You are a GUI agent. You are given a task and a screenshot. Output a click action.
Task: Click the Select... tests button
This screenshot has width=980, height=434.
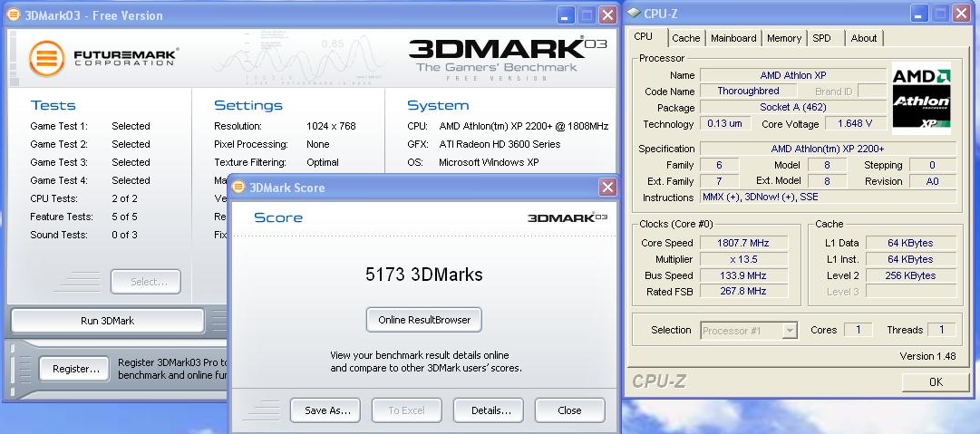[146, 282]
